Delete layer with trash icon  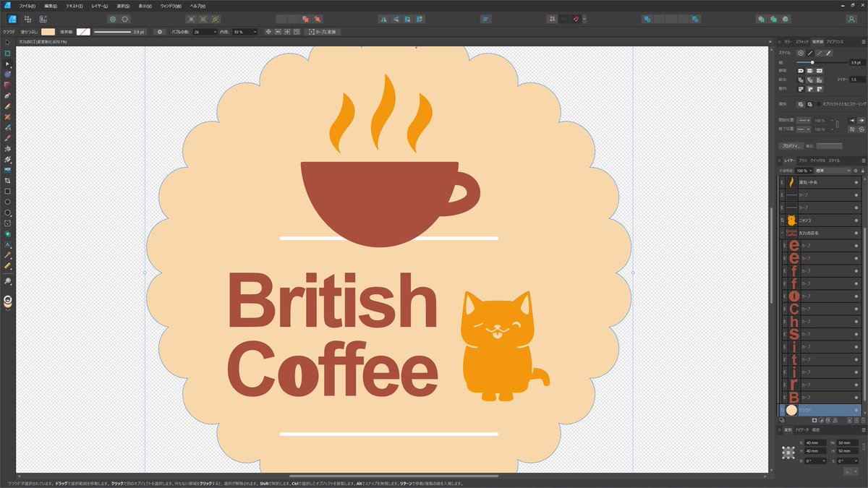[x=863, y=420]
